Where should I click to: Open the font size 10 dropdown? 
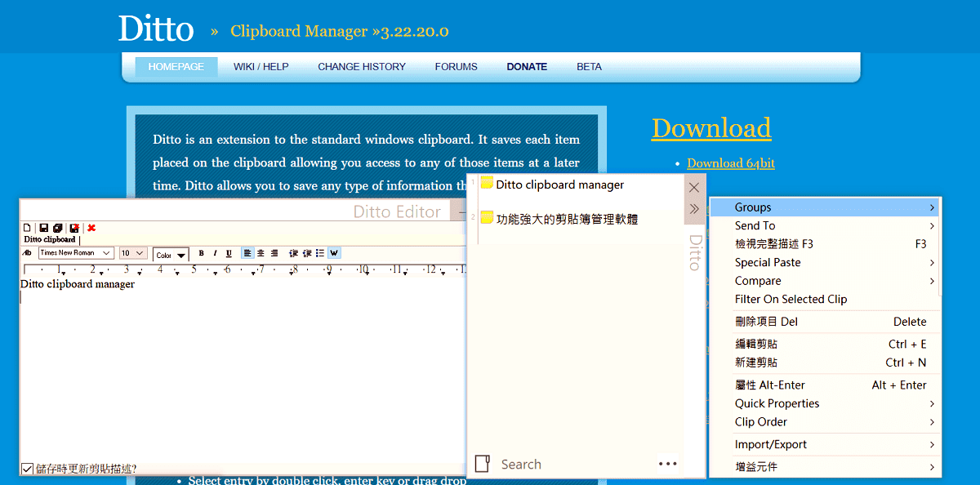coord(133,253)
